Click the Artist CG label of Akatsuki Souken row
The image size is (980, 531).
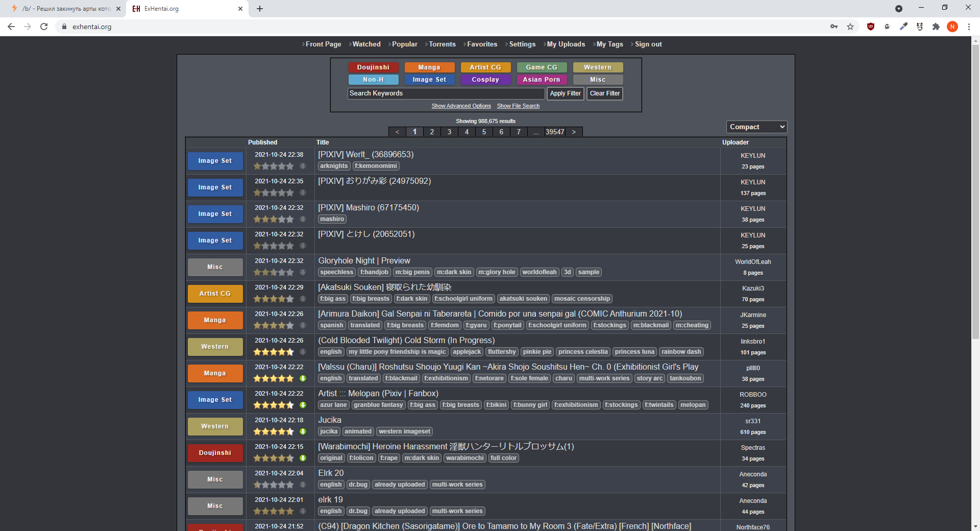tap(215, 294)
